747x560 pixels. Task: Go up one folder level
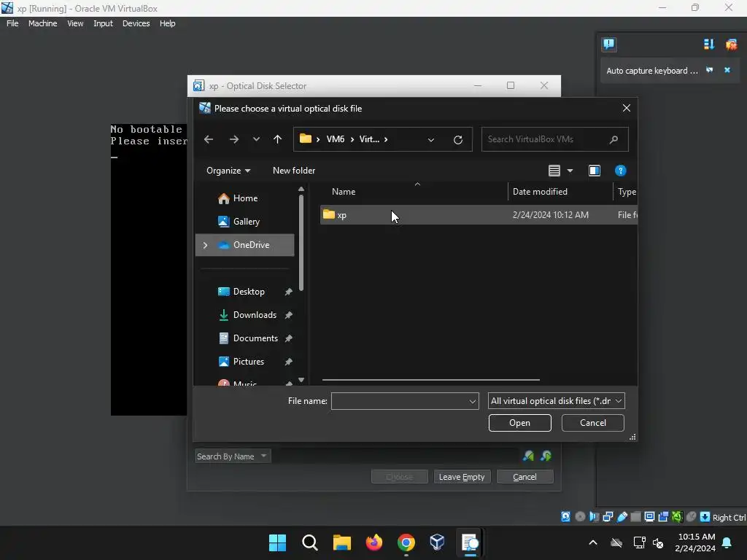[x=277, y=139]
